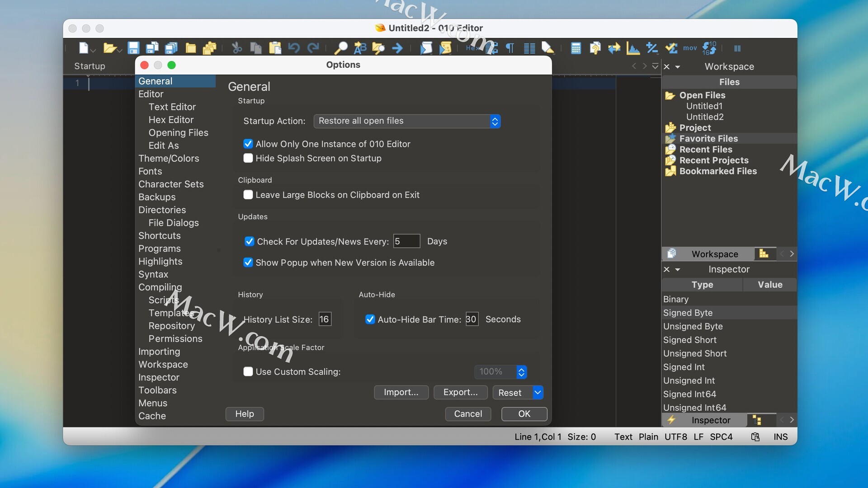This screenshot has width=868, height=488.
Task: Open the Calculator tool icon
Action: [x=576, y=48]
